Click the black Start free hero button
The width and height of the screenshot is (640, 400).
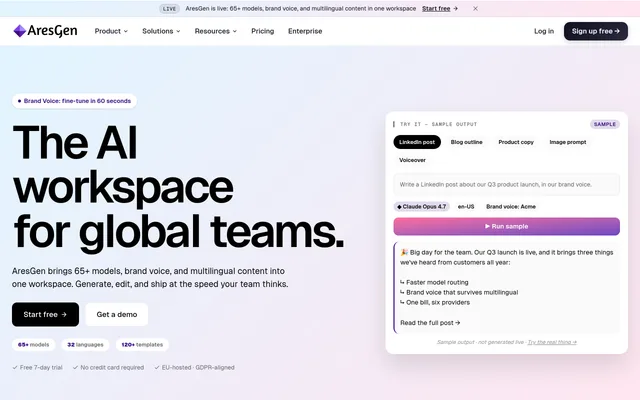pyautogui.click(x=45, y=314)
